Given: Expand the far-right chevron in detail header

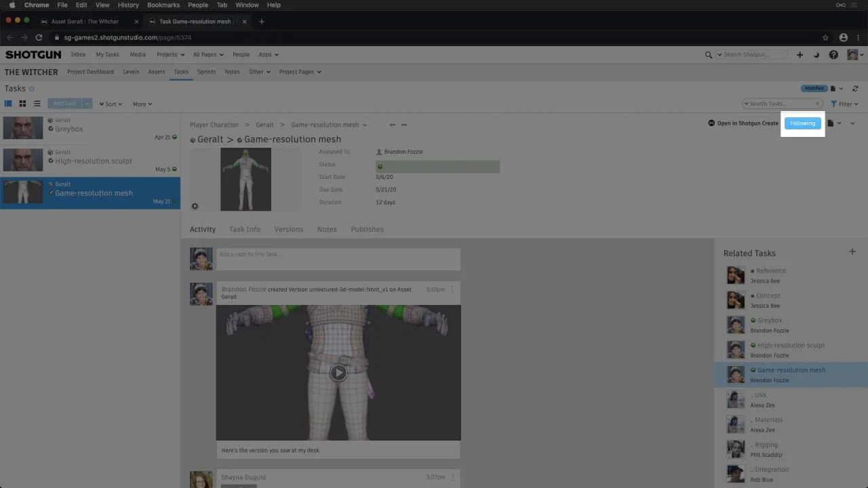Looking at the screenshot, I should tap(852, 123).
